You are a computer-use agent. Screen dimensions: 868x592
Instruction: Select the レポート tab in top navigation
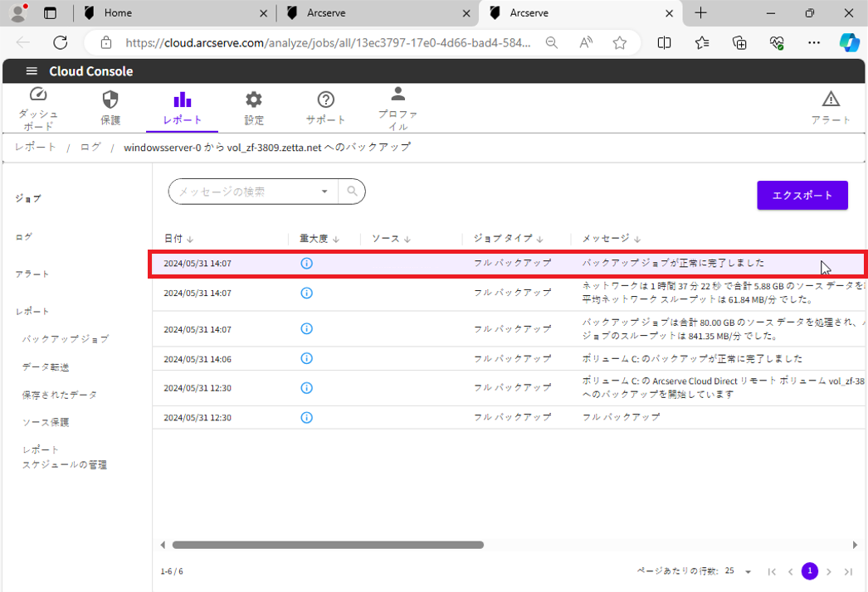point(182,108)
